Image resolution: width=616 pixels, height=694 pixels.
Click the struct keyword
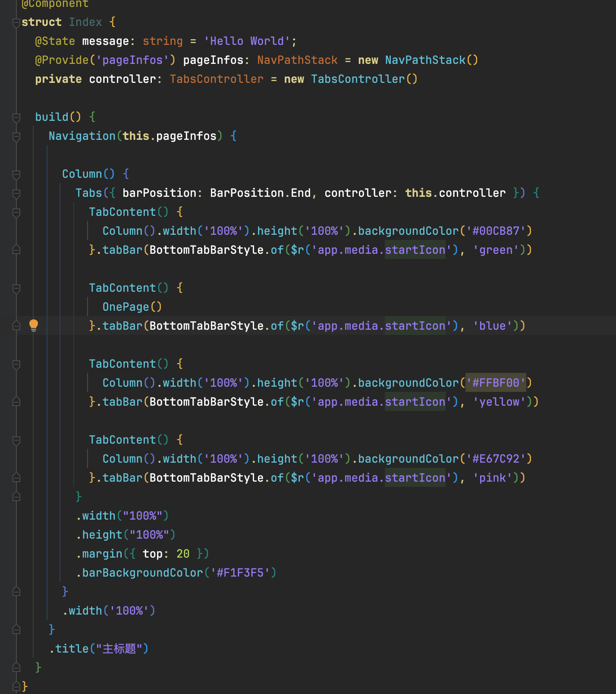tap(41, 22)
